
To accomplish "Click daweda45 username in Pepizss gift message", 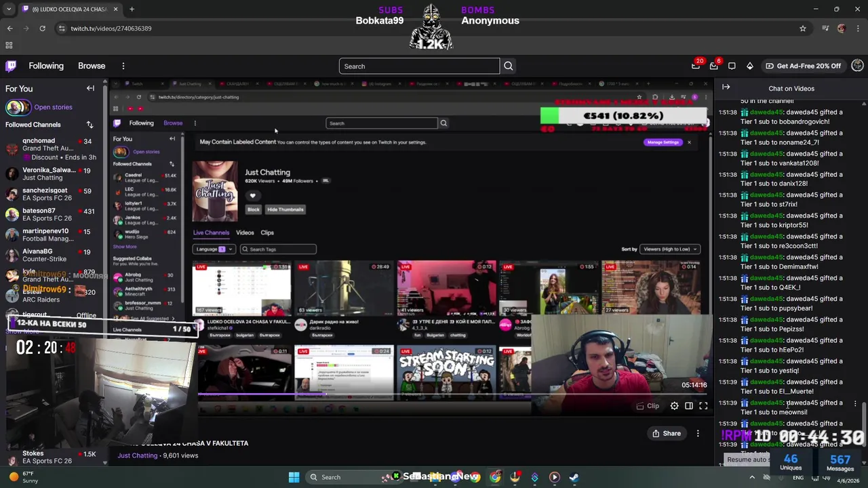I will [x=766, y=319].
